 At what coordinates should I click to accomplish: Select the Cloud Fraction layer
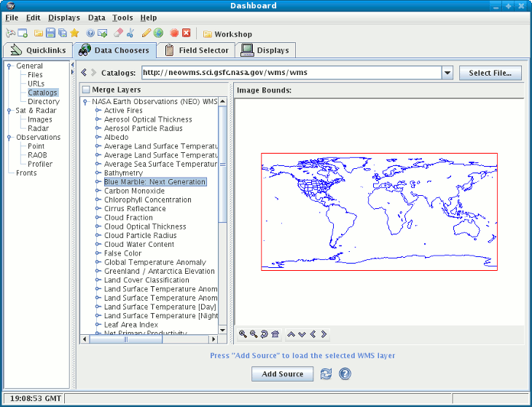click(128, 218)
